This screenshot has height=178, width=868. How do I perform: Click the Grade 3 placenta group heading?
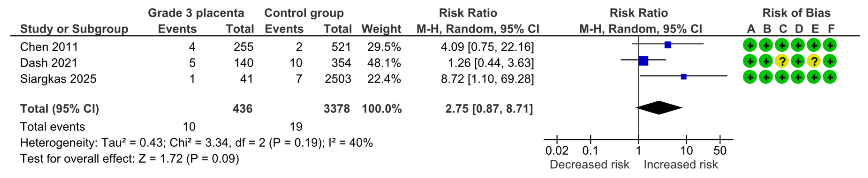coord(196,13)
